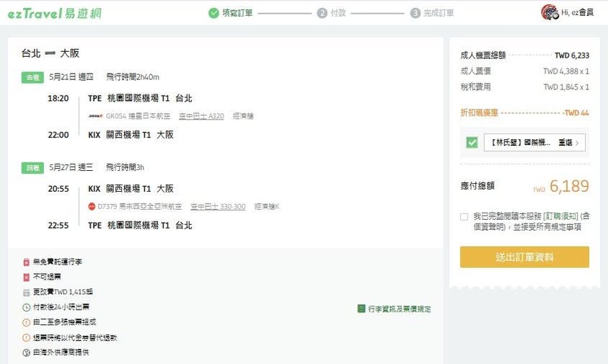Click the ezTravel易遊網 logo

pos(55,13)
